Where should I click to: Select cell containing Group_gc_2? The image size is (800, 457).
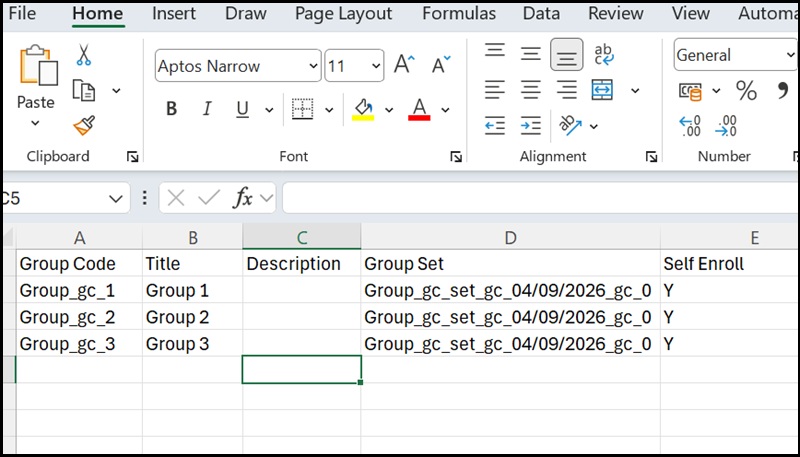coord(79,317)
